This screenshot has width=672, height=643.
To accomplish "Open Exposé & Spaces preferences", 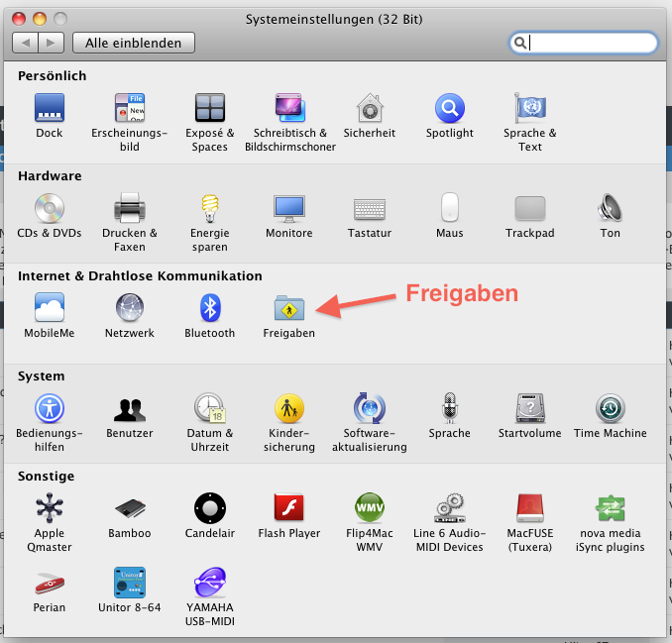I will click(209, 108).
